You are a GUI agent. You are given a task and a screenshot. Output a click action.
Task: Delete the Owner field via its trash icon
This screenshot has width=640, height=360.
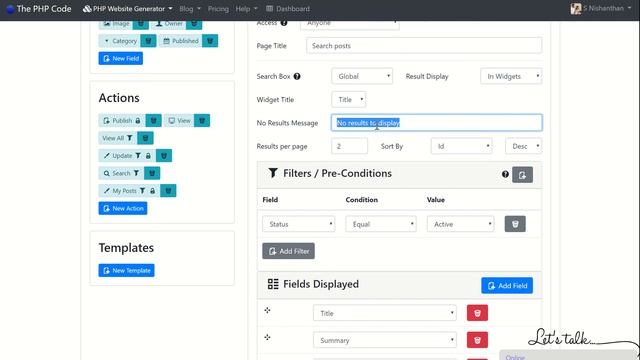pyautogui.click(x=194, y=24)
